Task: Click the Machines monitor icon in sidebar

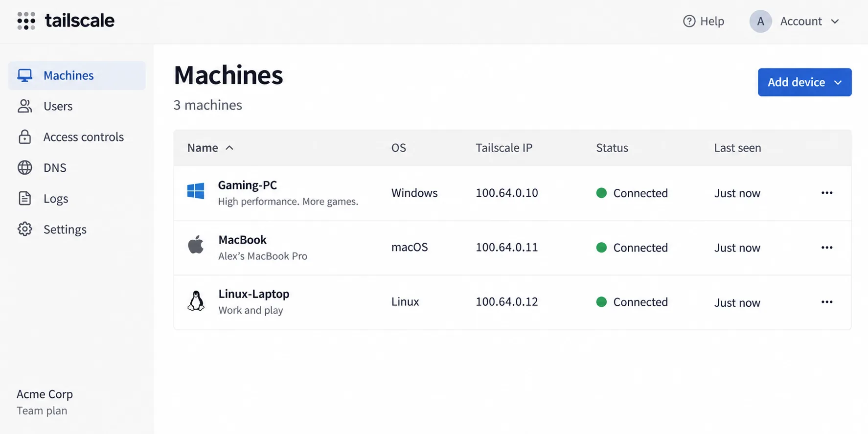Action: click(x=25, y=75)
